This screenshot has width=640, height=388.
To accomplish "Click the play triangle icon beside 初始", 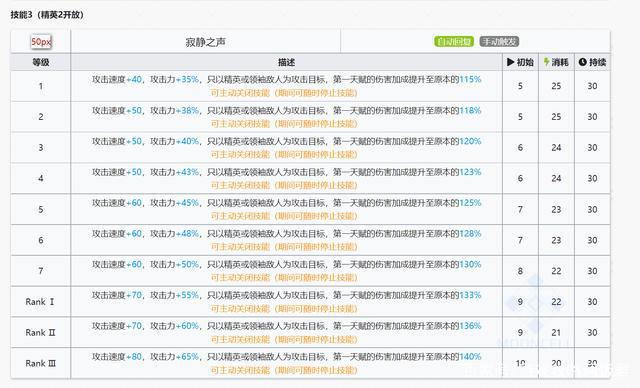I will pyautogui.click(x=510, y=62).
